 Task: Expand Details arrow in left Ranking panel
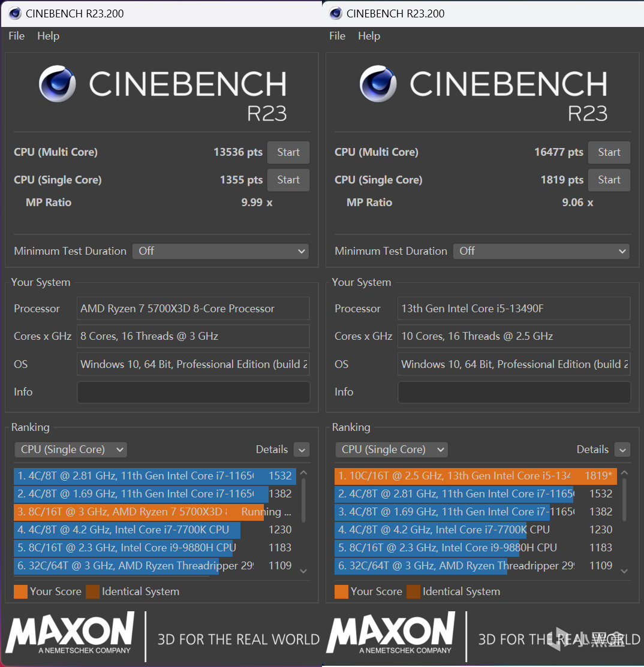(x=302, y=449)
